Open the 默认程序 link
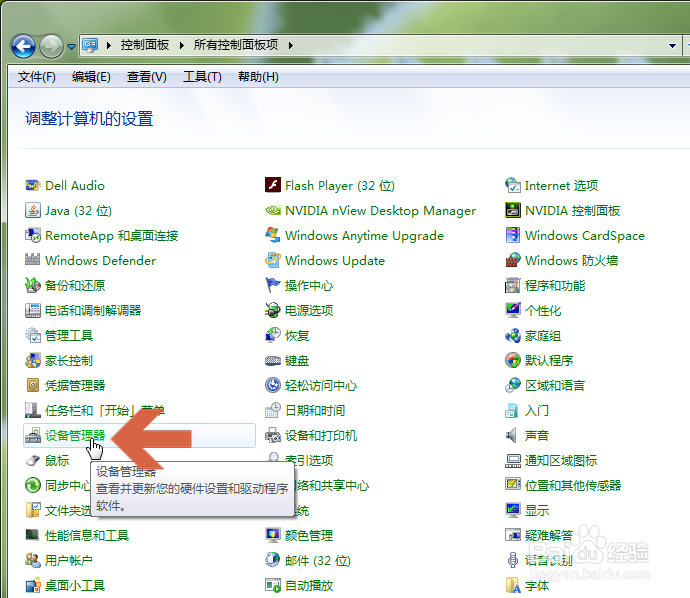690x598 pixels. (x=549, y=361)
